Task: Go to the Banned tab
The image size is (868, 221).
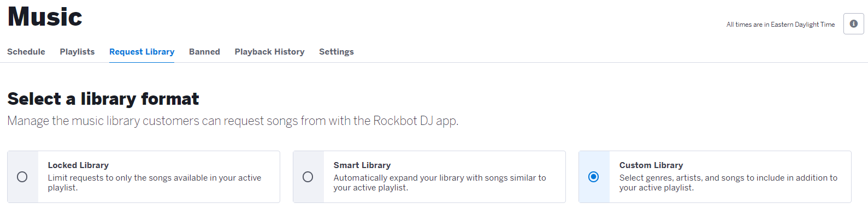Action: (204, 52)
